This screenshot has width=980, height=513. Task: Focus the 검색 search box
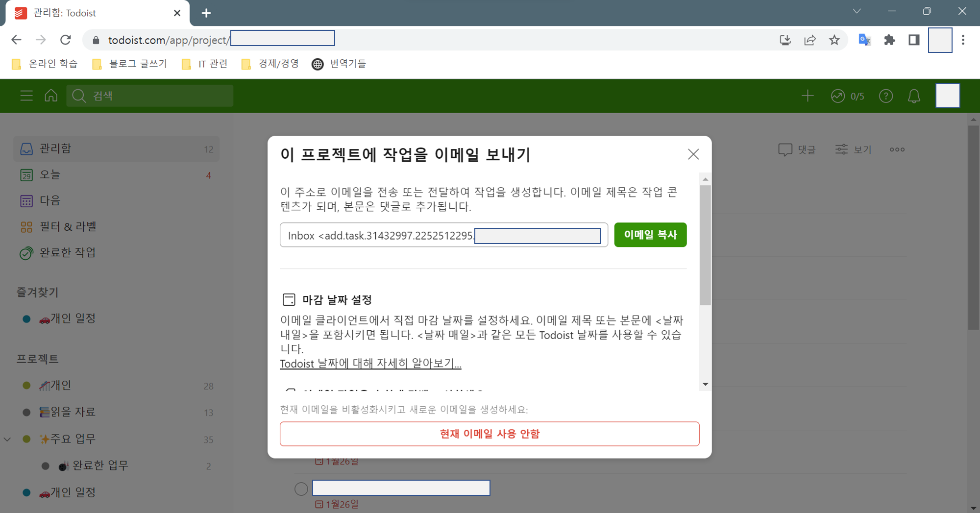pos(150,96)
